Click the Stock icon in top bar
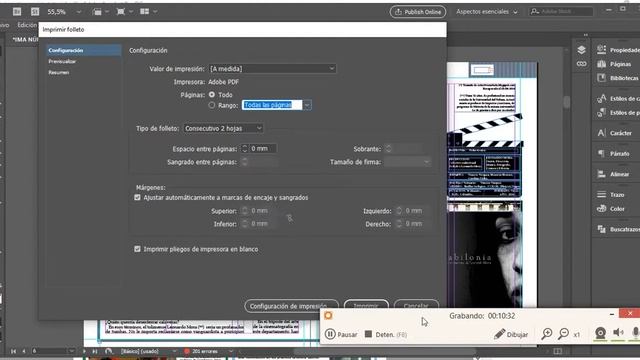Viewport: 640px width, 360px height. 35,11
